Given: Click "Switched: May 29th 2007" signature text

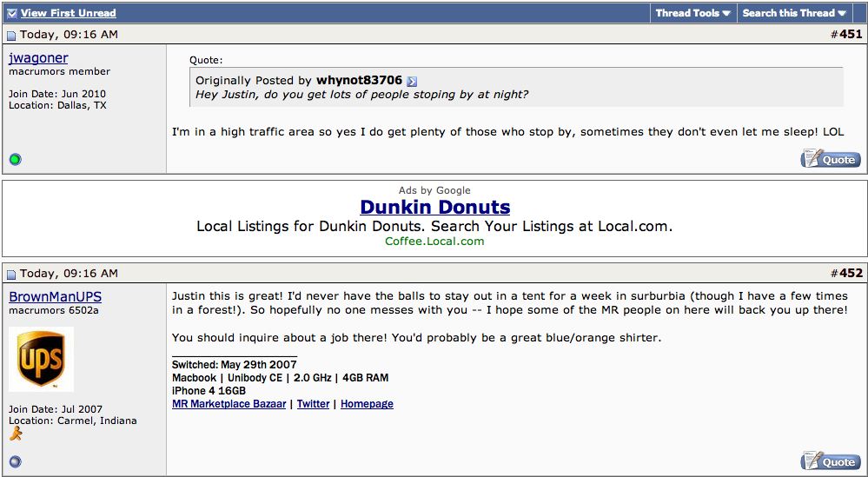Looking at the screenshot, I should click(235, 365).
